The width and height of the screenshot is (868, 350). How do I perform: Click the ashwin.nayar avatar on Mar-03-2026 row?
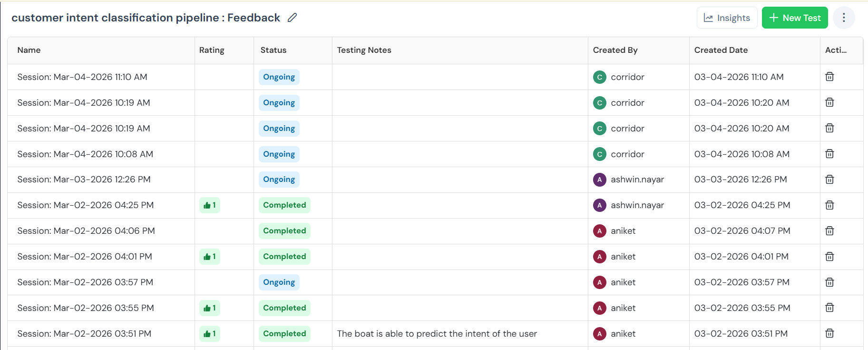click(599, 180)
